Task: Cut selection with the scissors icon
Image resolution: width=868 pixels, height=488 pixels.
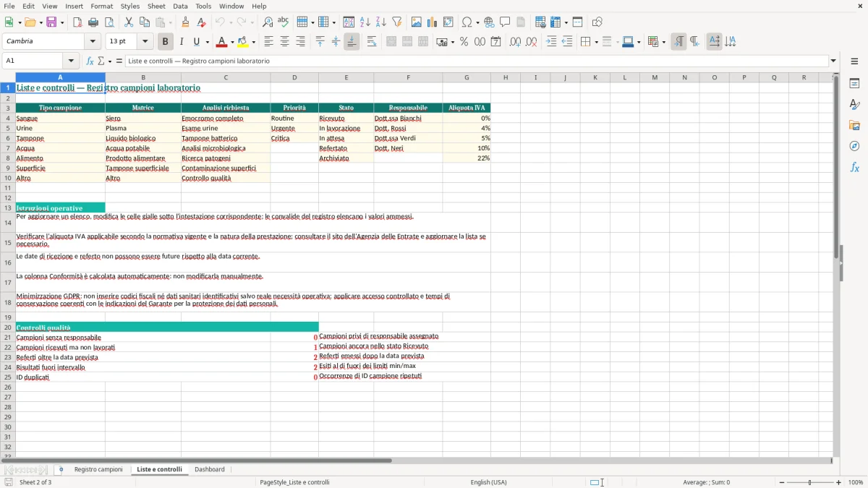Action: [129, 22]
